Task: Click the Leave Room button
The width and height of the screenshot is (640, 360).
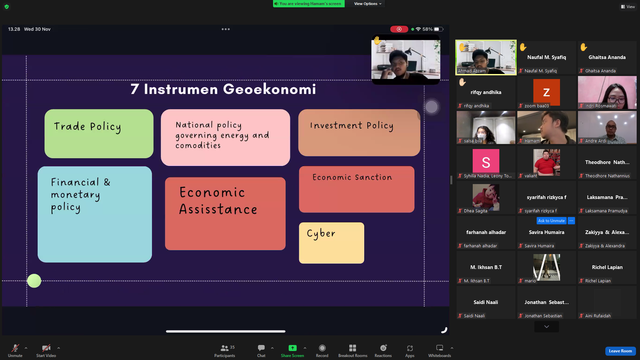Action: [620, 351]
